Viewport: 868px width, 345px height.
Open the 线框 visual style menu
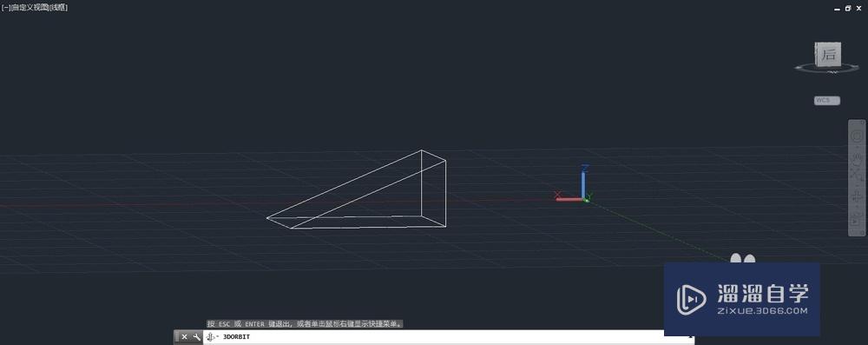(x=59, y=8)
